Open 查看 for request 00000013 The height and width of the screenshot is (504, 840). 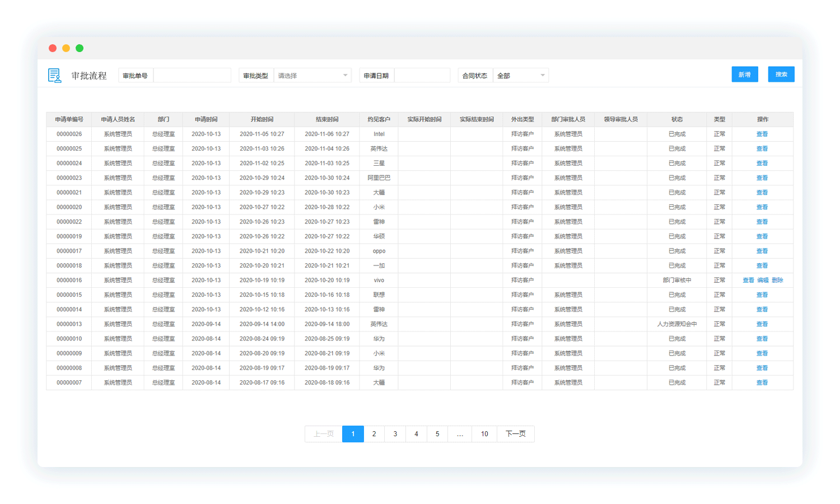762,324
